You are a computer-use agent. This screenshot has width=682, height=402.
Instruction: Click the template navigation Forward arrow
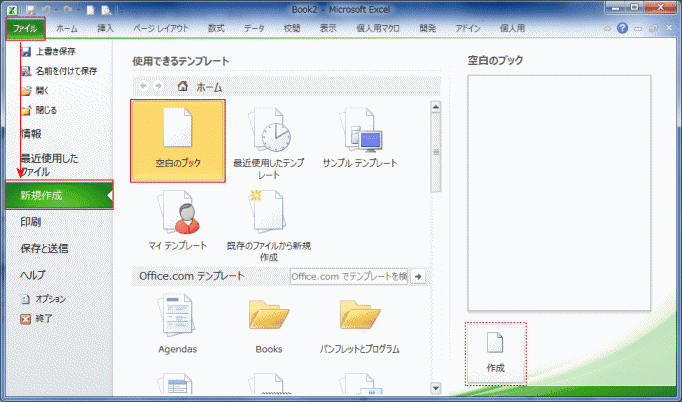coord(159,86)
